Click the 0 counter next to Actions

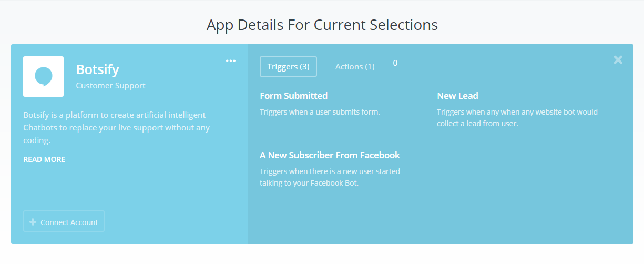395,63
